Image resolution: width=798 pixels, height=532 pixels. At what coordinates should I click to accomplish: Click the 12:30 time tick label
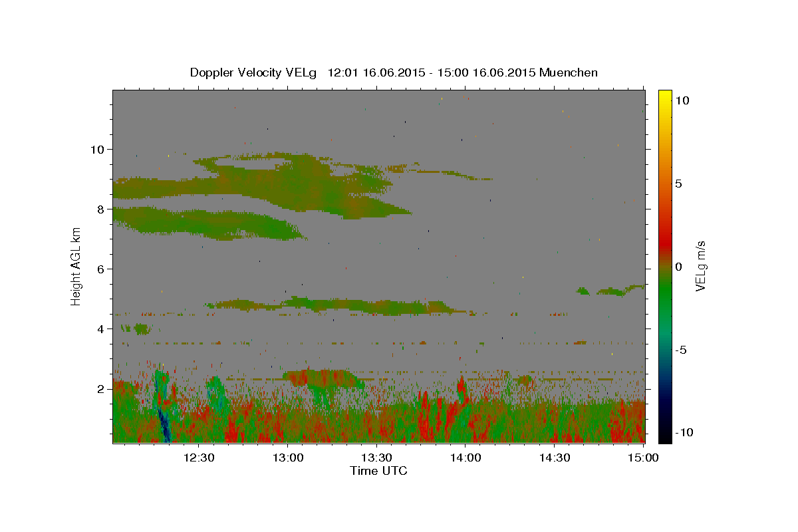(199, 458)
